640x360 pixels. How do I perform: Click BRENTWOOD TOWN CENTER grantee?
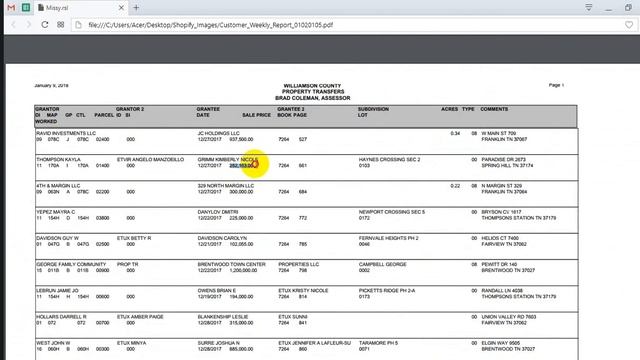point(231,264)
